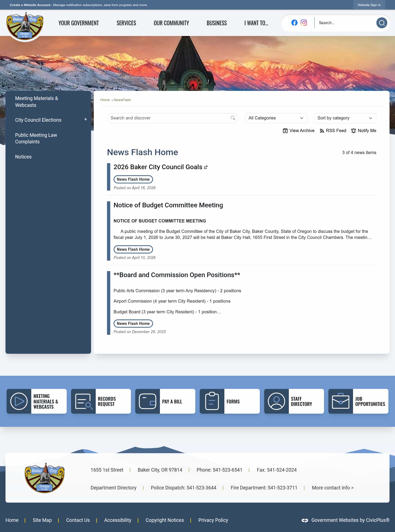Select Meeting Materials & Webcasts in sidebar
This screenshot has width=395, height=532.
(36, 102)
